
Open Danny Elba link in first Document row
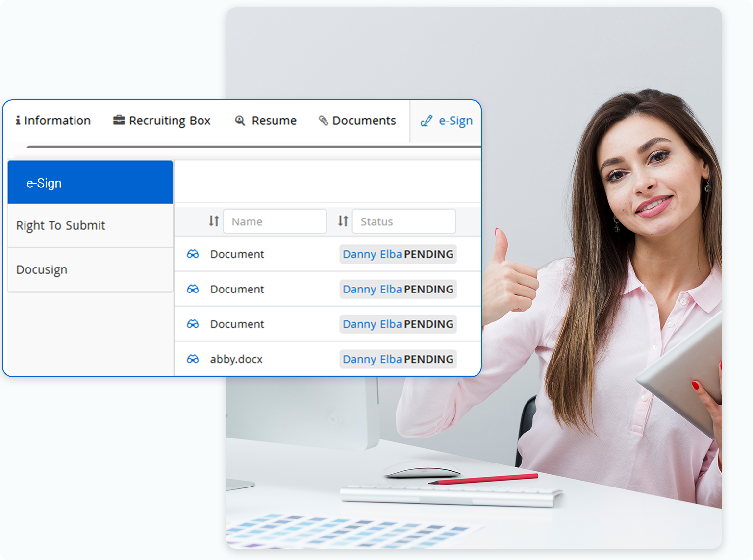(372, 254)
